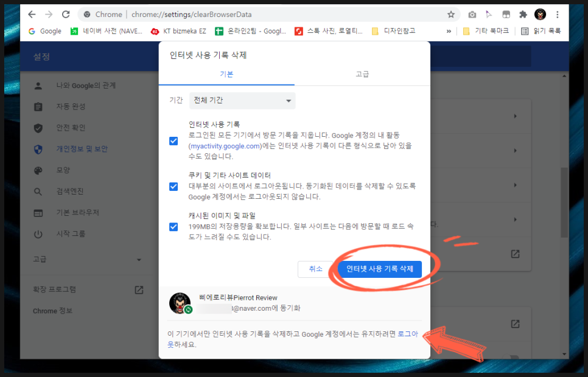The image size is (588, 377).
Task: Open the 온라인2팀 Google Sheets bookmark
Action: pos(250,31)
